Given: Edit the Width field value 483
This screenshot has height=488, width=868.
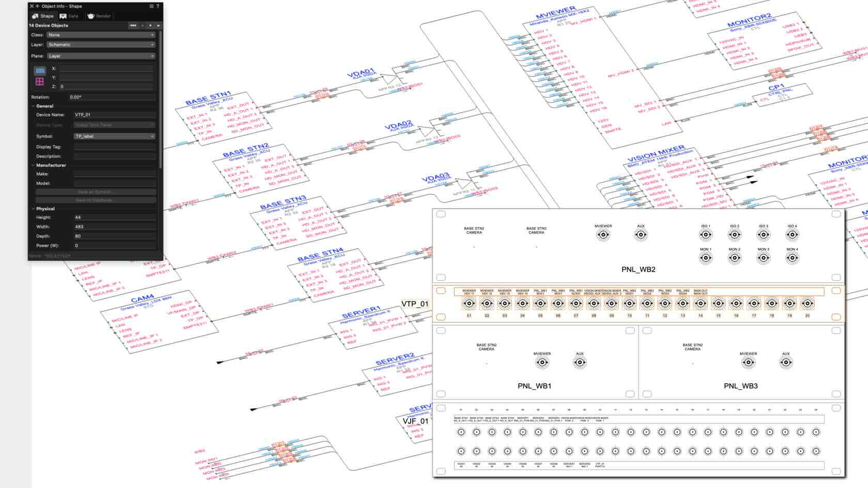Looking at the screenshot, I should [x=114, y=227].
